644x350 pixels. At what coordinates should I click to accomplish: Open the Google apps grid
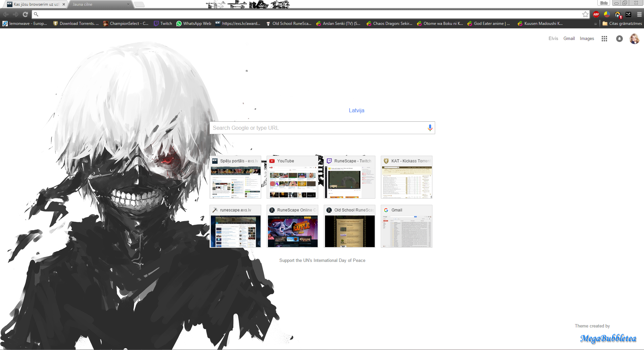point(604,39)
